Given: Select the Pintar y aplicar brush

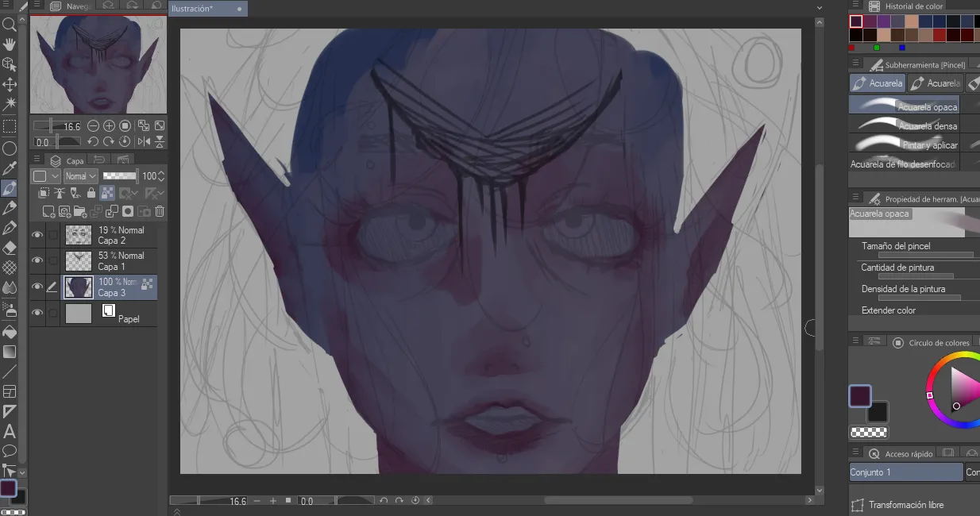Looking at the screenshot, I should click(904, 143).
